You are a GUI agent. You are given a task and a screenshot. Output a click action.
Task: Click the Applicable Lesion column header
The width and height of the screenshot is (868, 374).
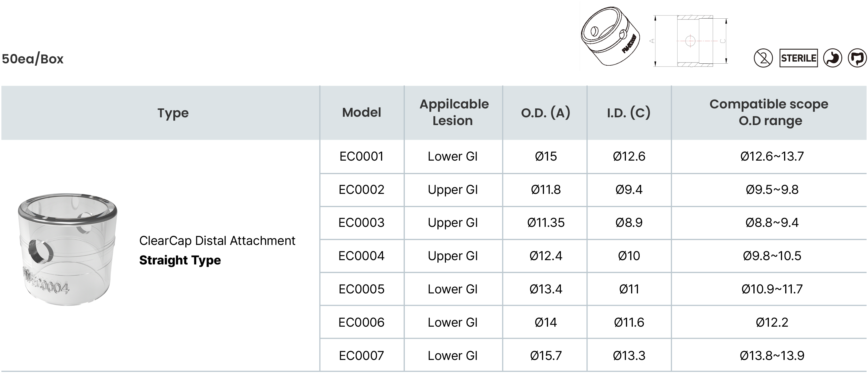(x=453, y=112)
